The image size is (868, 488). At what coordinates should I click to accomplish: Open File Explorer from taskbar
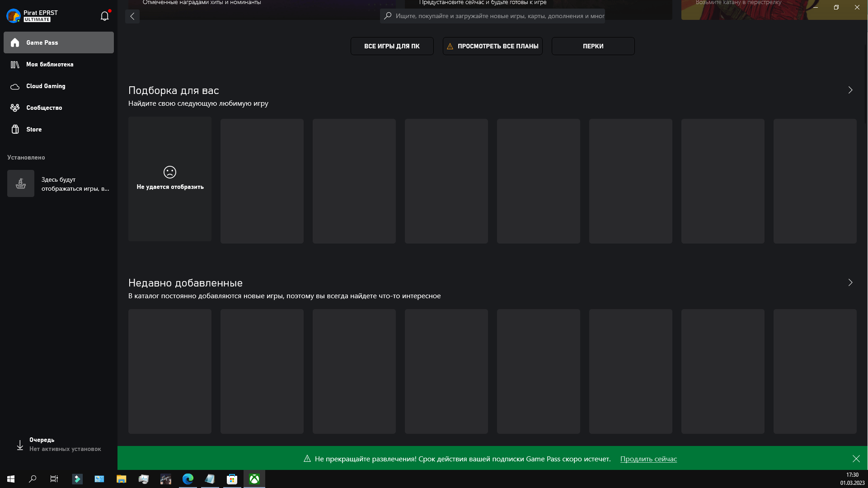point(122,479)
